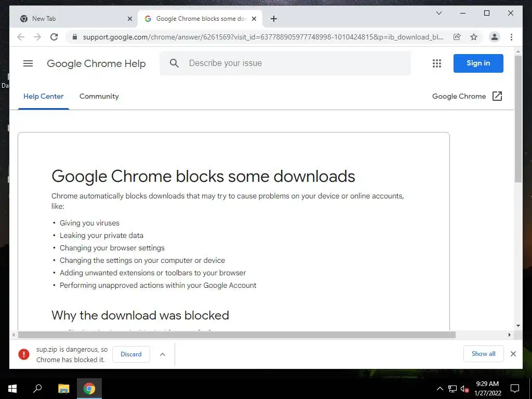
Task: Click the Why the download was blocked heading
Action: tap(140, 315)
